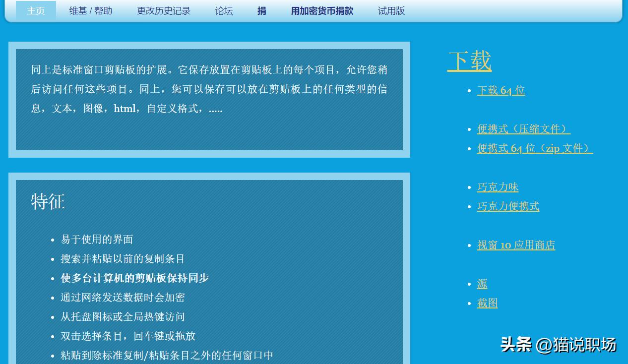Screen dimensions: 628x364
Task: Visit the 论坛 section
Action: click(x=224, y=10)
